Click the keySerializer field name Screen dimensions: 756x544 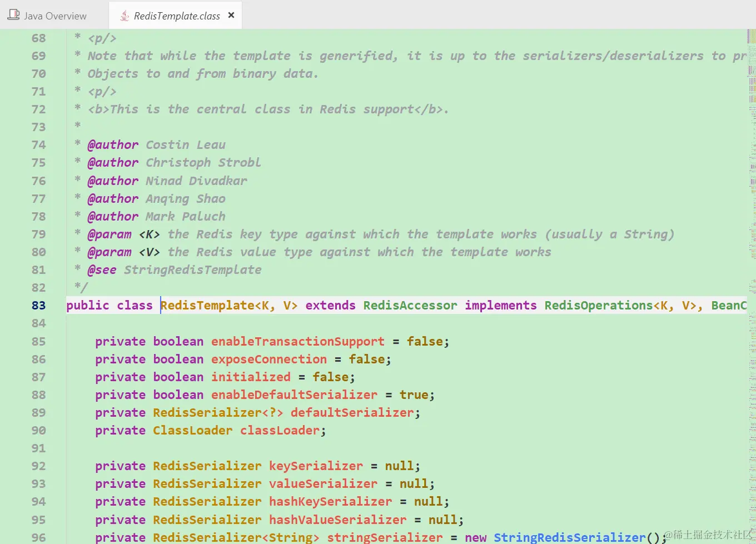(316, 466)
